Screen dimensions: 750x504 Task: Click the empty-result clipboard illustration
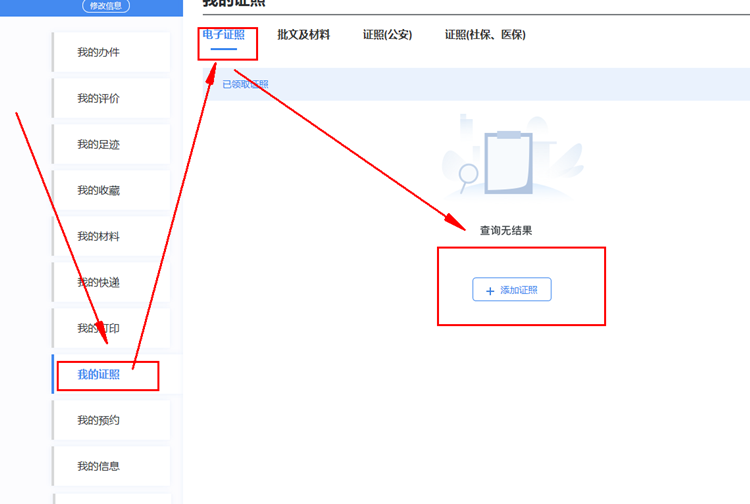coord(510,160)
